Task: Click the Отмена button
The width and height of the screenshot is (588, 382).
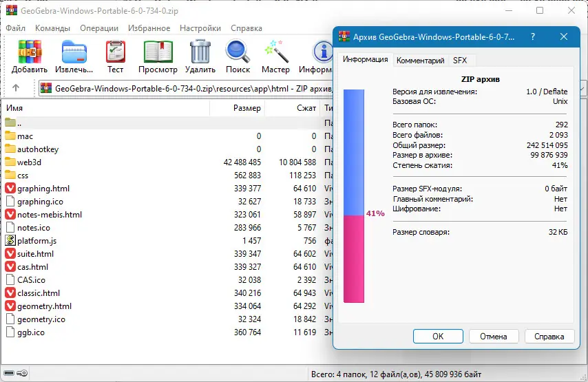Action: (x=494, y=337)
